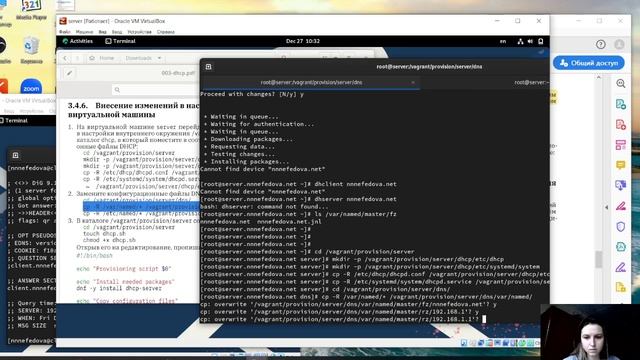Click highlighted 'cp -R /var/named/*' line in PDF
Image resolution: width=640 pixels, height=360 pixels.
(141, 207)
